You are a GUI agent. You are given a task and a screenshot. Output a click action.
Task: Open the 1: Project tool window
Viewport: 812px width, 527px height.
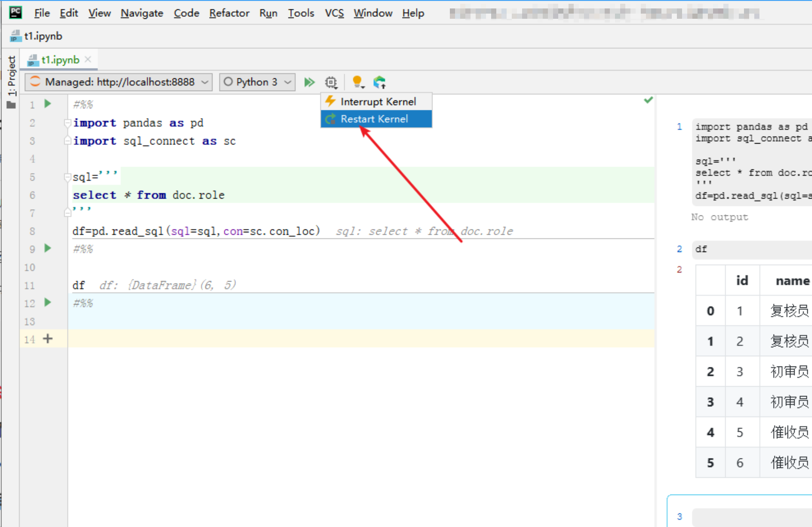(12, 75)
